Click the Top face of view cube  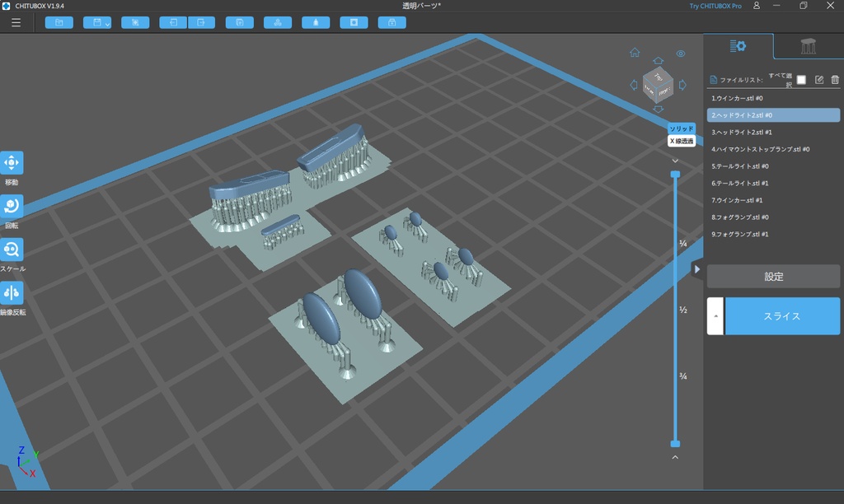pyautogui.click(x=658, y=77)
